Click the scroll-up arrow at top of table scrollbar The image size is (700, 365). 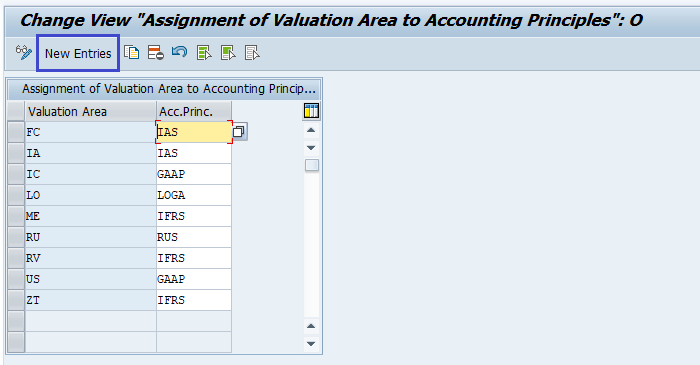(x=311, y=130)
